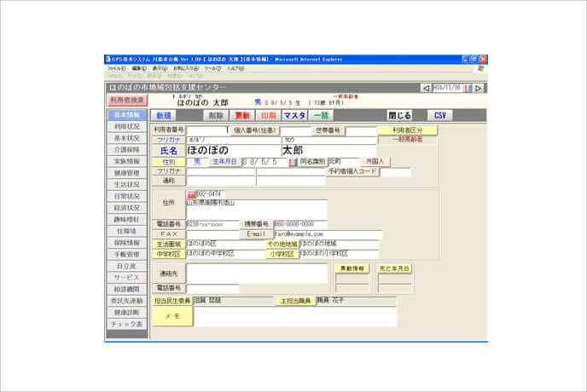Screen dimensions: 587x392
Task: Open the ファイル menu
Action: [x=116, y=69]
